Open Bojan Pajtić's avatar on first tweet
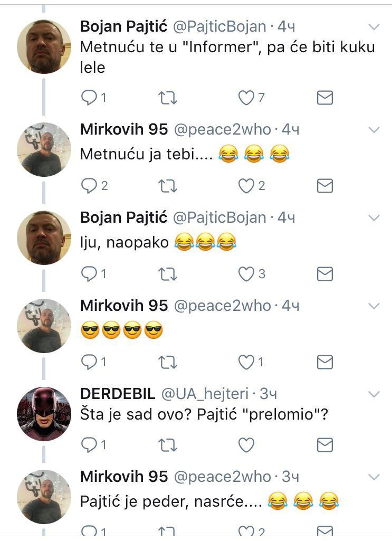 44,46
